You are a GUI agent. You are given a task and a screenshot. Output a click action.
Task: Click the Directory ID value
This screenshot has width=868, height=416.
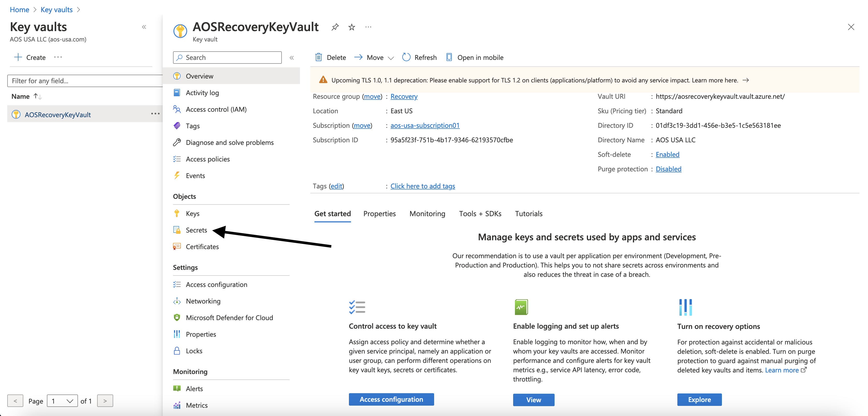click(x=718, y=125)
